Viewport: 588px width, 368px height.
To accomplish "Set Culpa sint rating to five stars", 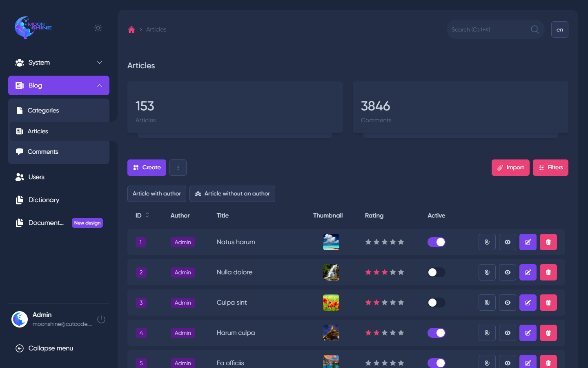I will (x=401, y=303).
